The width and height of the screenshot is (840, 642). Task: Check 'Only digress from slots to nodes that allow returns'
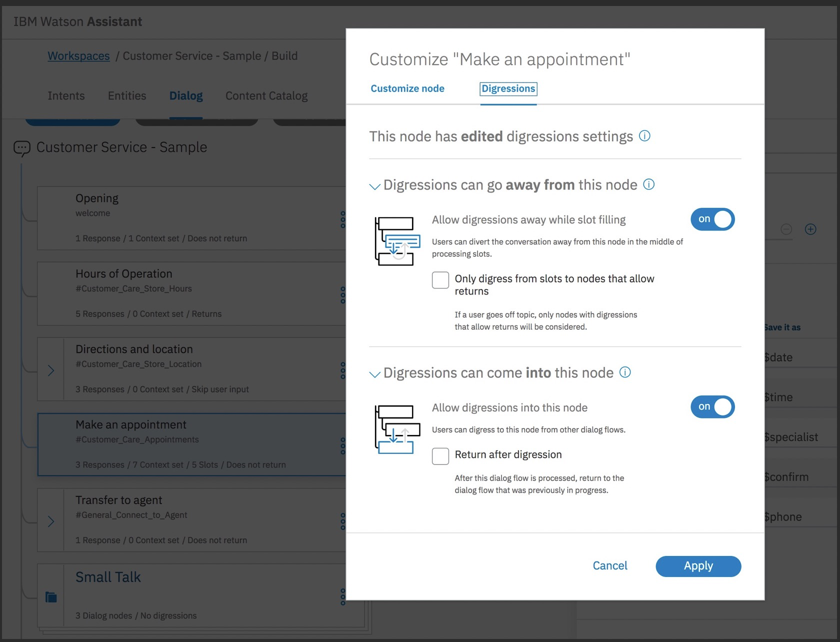pyautogui.click(x=440, y=280)
